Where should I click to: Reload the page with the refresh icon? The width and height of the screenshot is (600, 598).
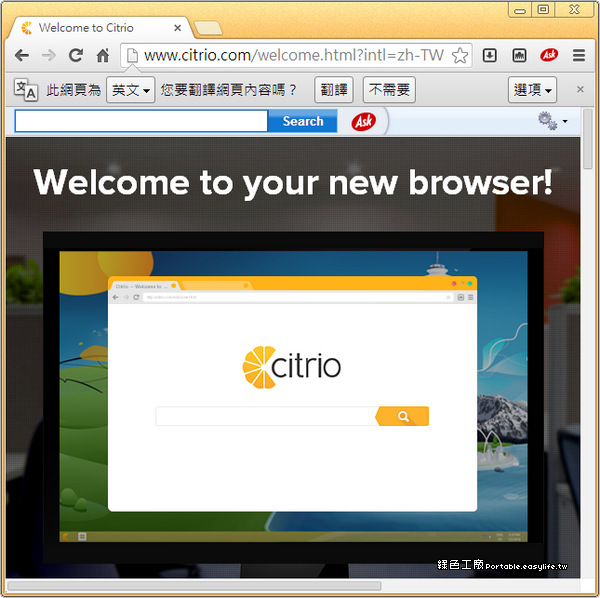pos(76,55)
